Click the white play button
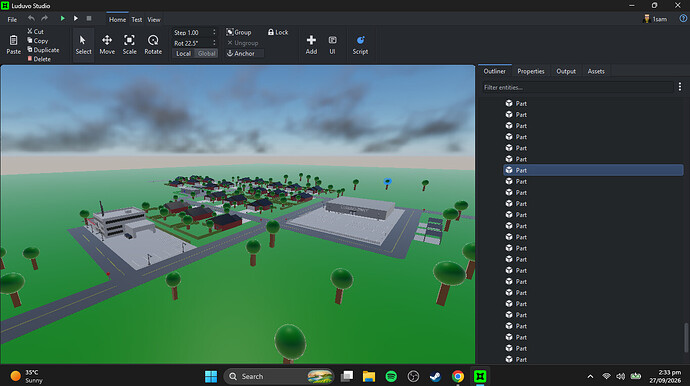The image size is (690, 386). coord(76,18)
